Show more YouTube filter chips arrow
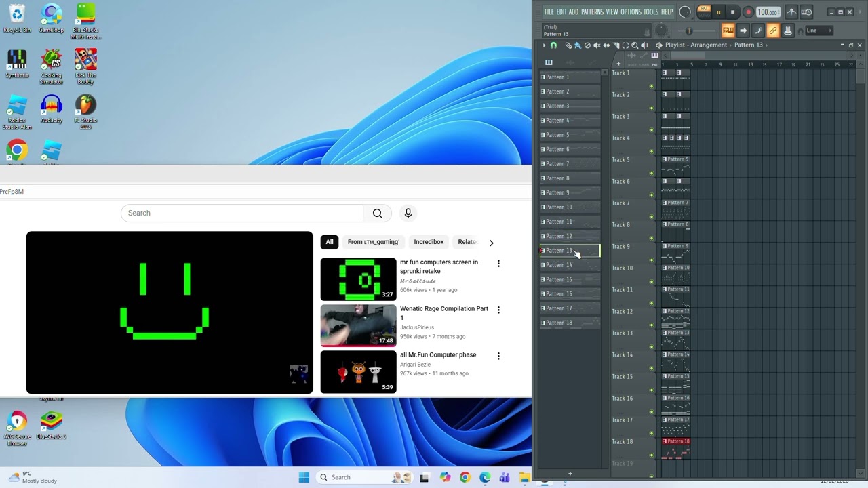The image size is (868, 488). tap(491, 242)
